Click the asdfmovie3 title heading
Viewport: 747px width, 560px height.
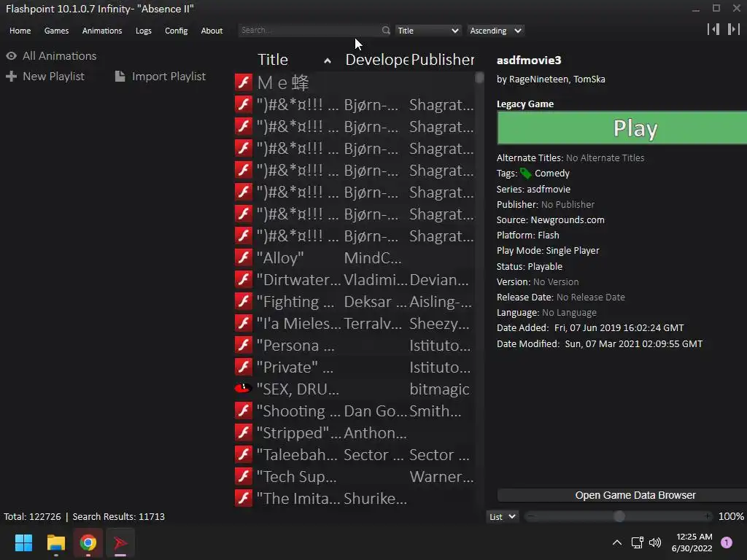coord(529,60)
